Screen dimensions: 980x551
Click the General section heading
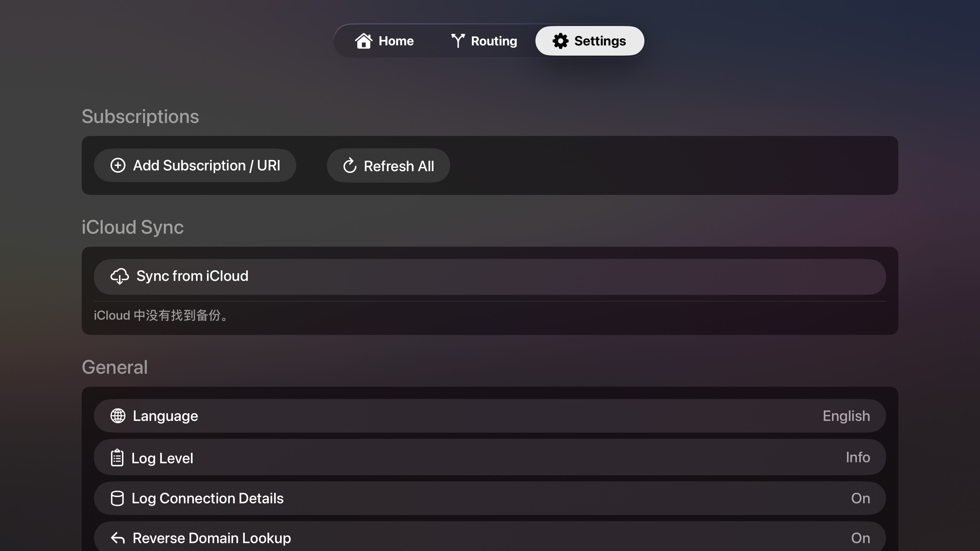pyautogui.click(x=115, y=367)
